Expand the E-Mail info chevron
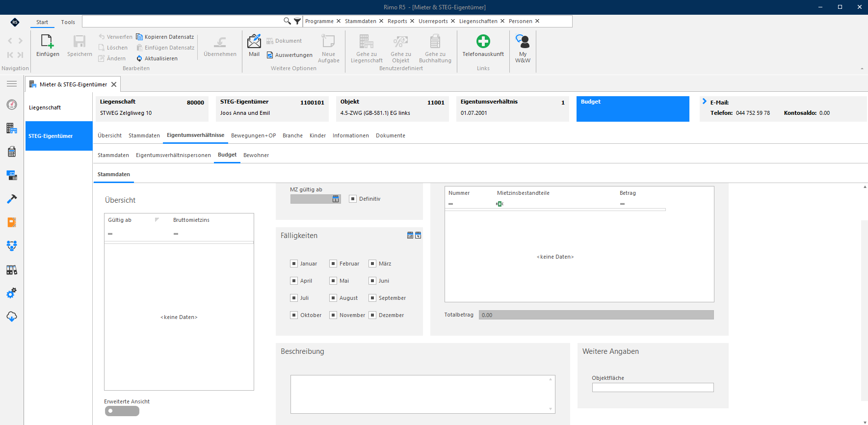Screen dimensions: 868x425 click(x=705, y=102)
